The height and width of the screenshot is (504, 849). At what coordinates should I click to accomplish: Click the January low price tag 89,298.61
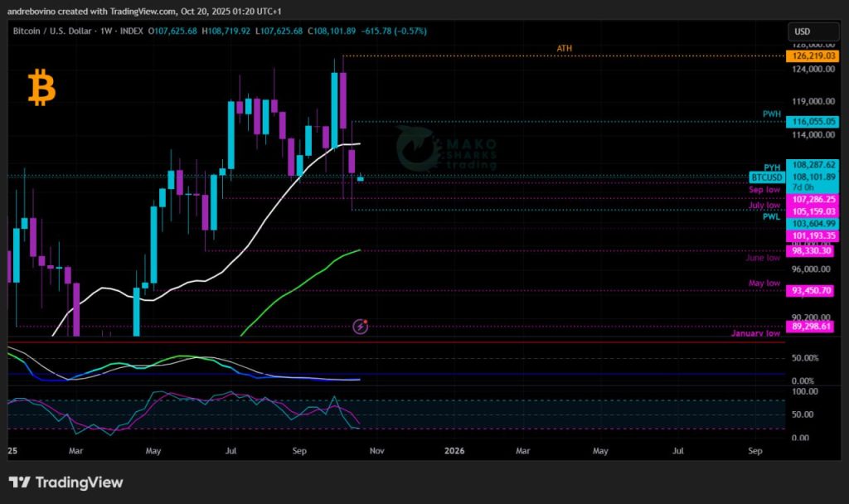(x=812, y=327)
